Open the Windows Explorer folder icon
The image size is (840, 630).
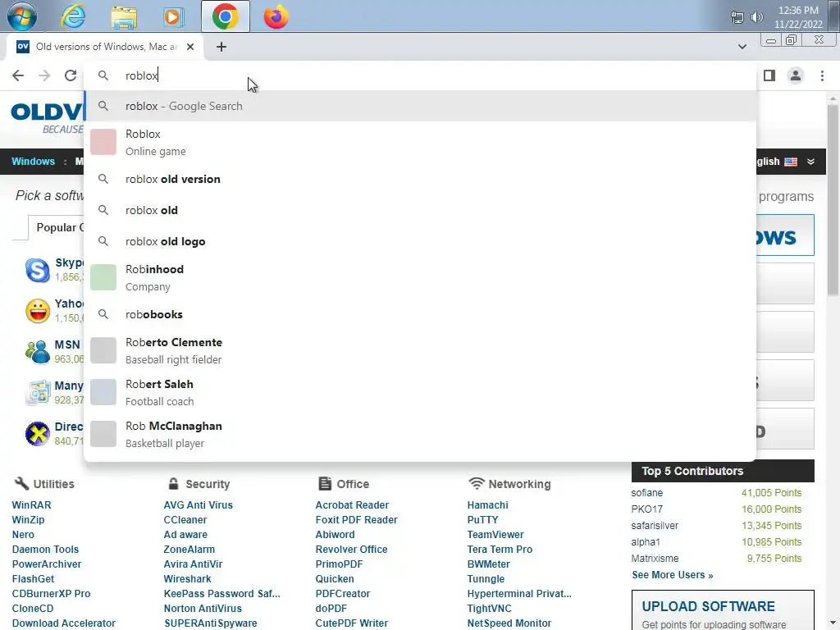(124, 17)
